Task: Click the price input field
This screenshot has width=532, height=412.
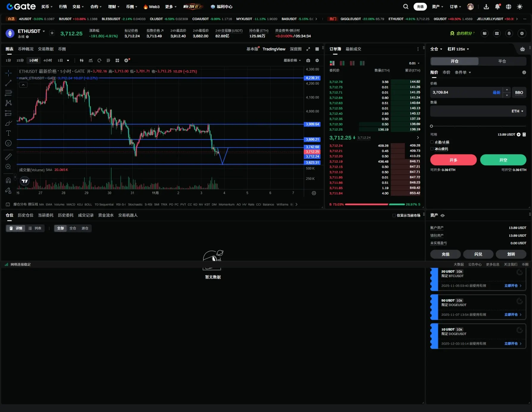Action: (x=467, y=92)
